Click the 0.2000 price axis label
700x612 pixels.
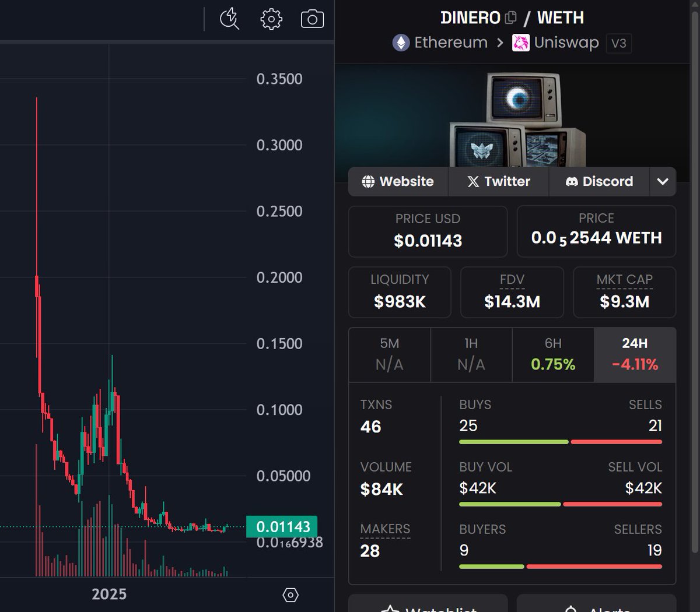279,277
